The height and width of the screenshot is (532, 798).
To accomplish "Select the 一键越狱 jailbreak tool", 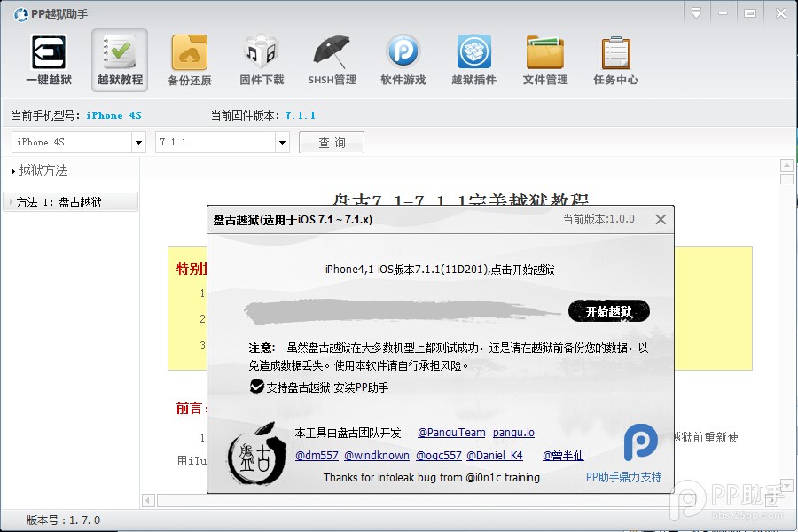I will coord(48,59).
